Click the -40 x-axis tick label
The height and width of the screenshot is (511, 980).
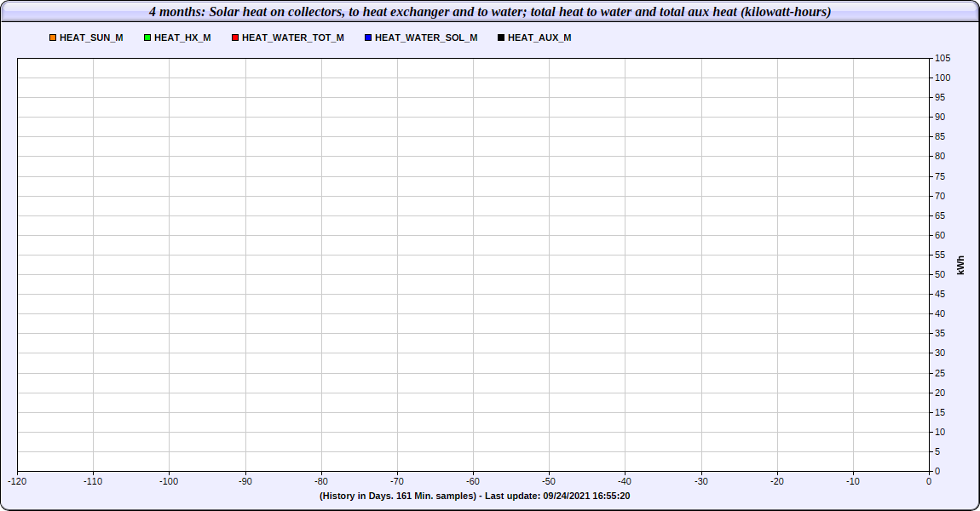point(625,481)
